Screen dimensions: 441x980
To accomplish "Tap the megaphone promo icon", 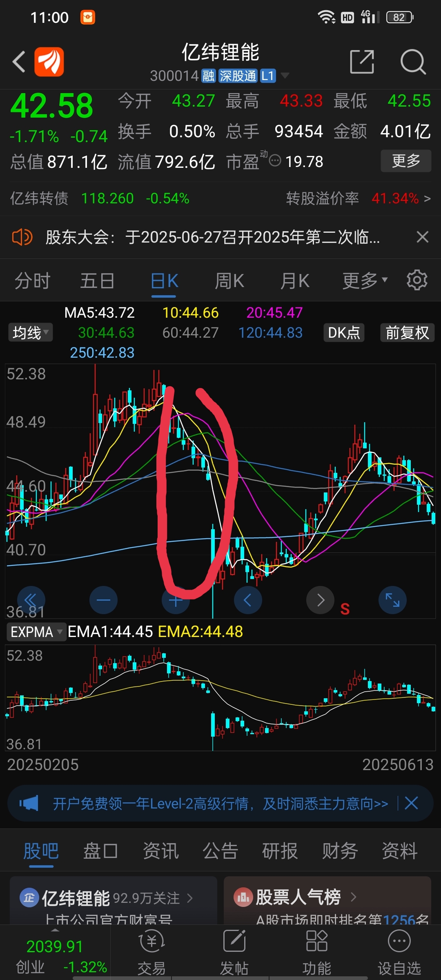I will (29, 803).
